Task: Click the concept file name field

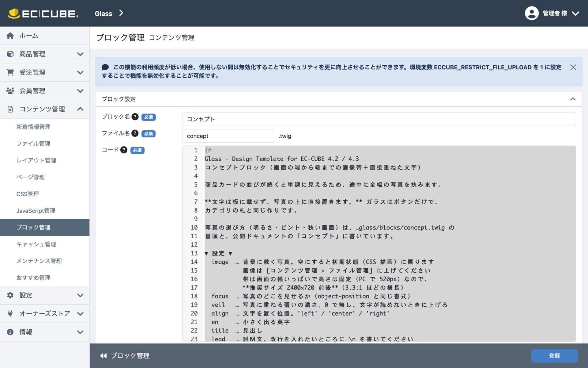Action: (228, 136)
